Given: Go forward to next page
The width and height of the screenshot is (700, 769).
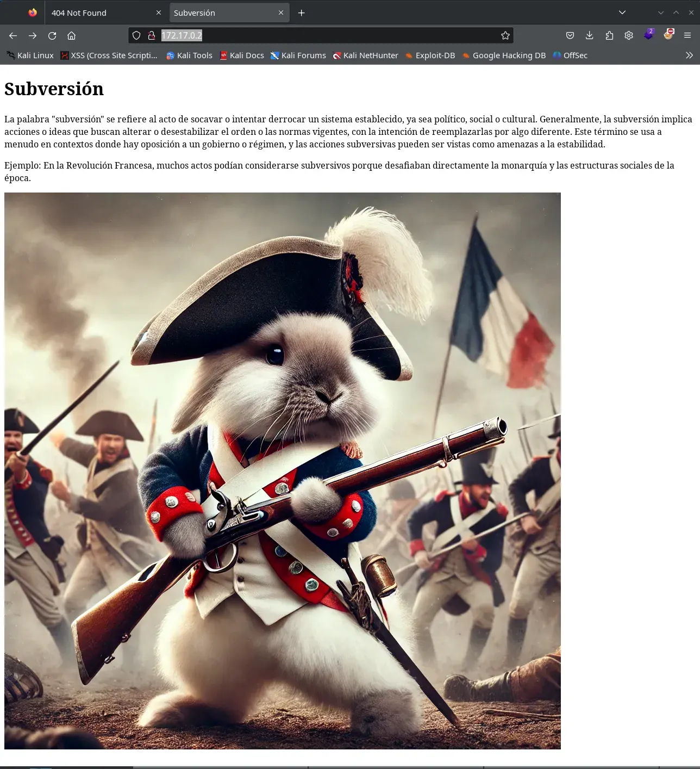Looking at the screenshot, I should point(33,35).
